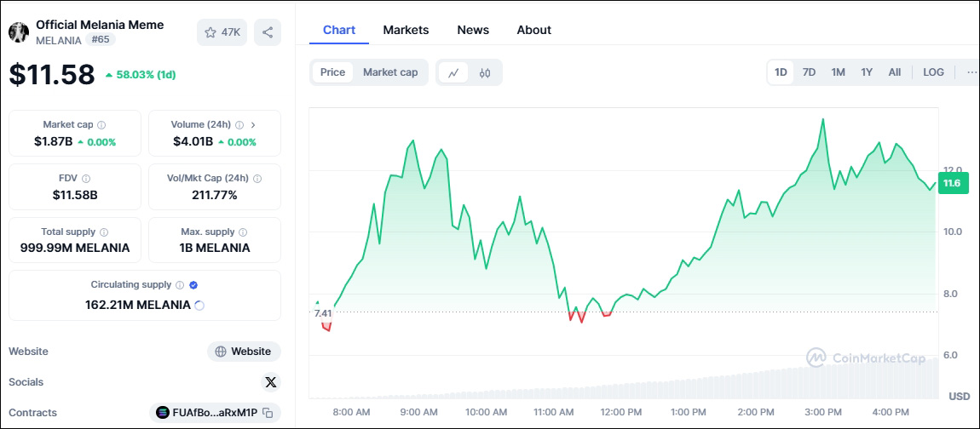980x429 pixels.
Task: Toggle chart to Price view
Action: (332, 72)
